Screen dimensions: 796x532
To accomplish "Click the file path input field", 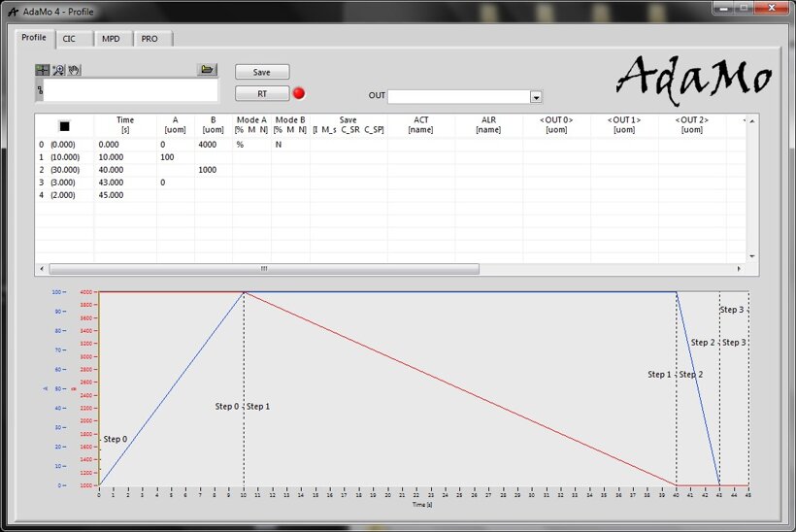I will pyautogui.click(x=130, y=91).
